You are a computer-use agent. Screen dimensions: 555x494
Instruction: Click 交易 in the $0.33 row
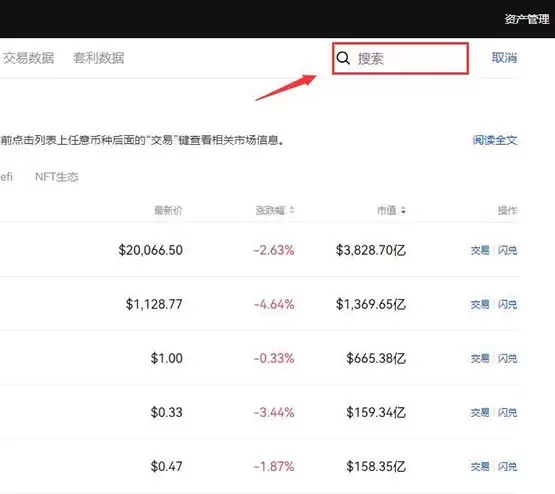(480, 413)
